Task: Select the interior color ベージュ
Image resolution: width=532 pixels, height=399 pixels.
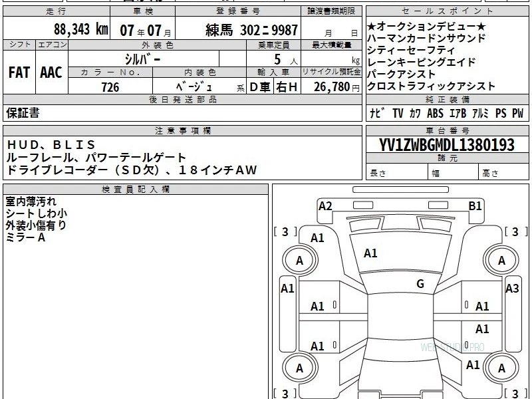Action: click(194, 87)
